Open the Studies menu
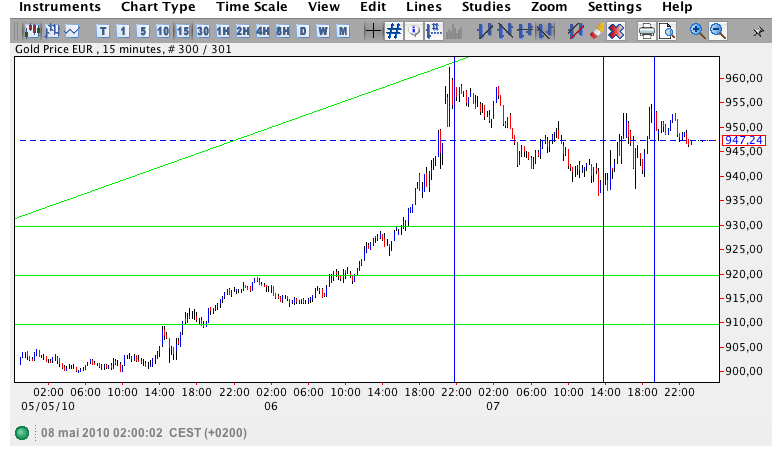Viewport: 784px width, 453px height. tap(486, 7)
